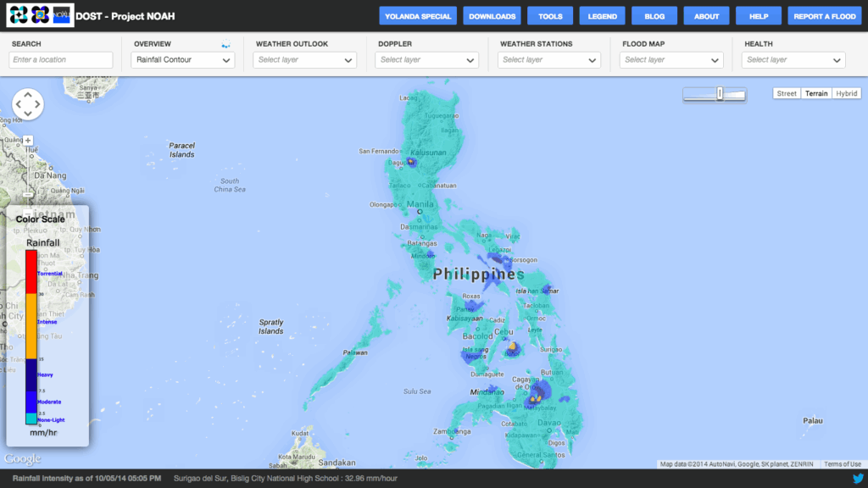Expand the Flood Map layer dropdown

click(671, 60)
